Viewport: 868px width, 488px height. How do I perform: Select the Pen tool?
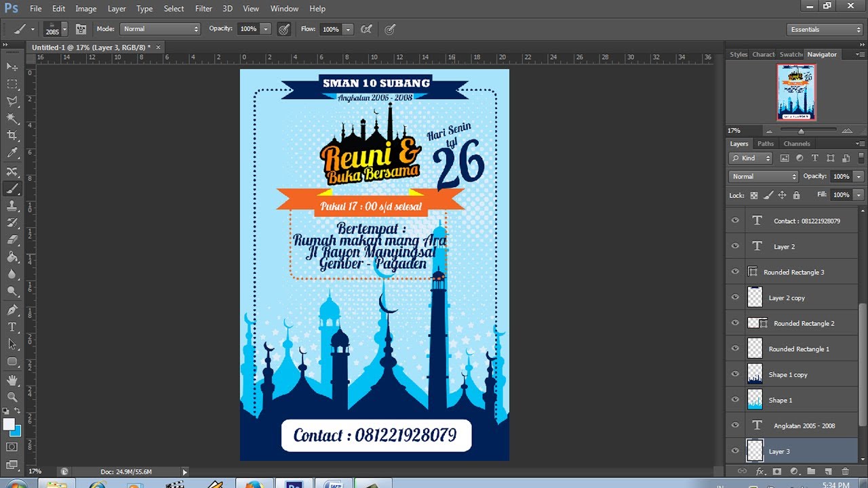(12, 310)
